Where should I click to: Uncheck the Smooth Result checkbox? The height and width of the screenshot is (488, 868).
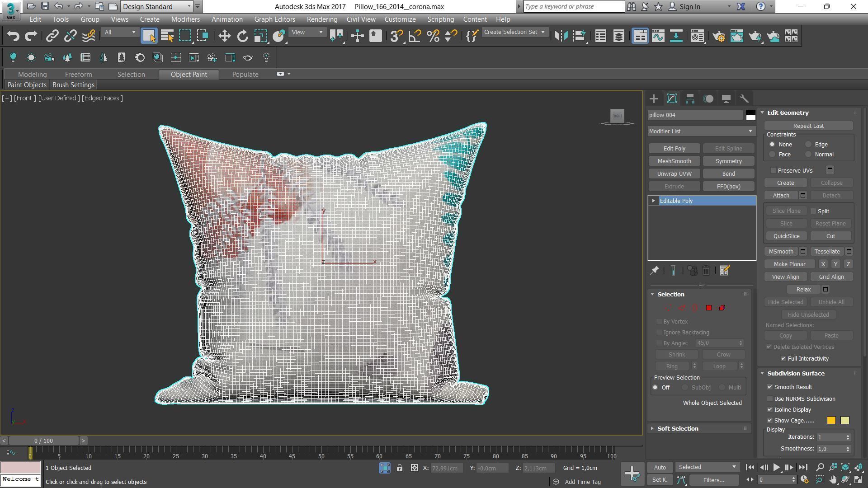pos(770,387)
